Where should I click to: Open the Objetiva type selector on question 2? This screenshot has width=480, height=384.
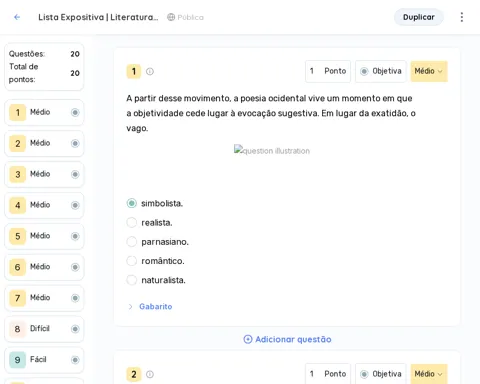tap(381, 374)
